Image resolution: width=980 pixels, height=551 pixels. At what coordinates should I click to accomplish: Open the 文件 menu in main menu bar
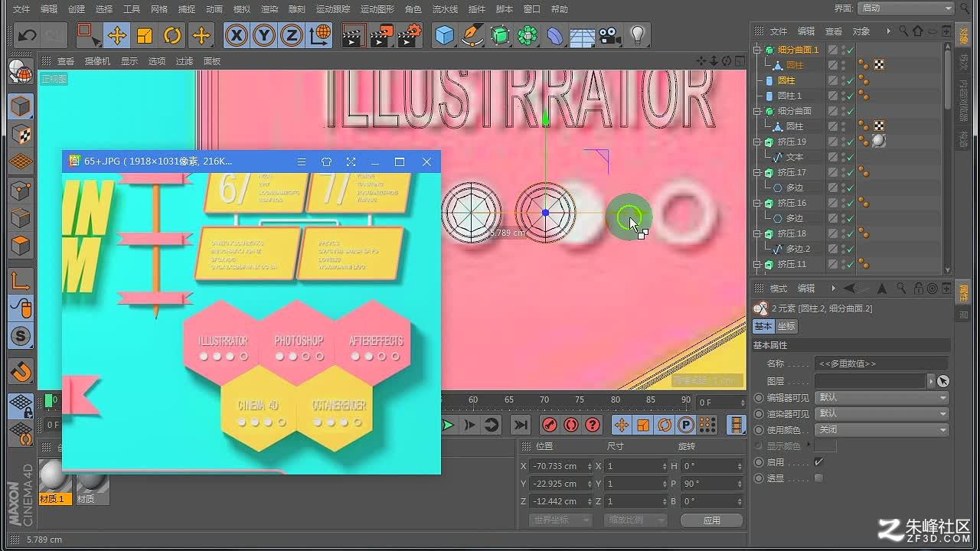pyautogui.click(x=21, y=9)
